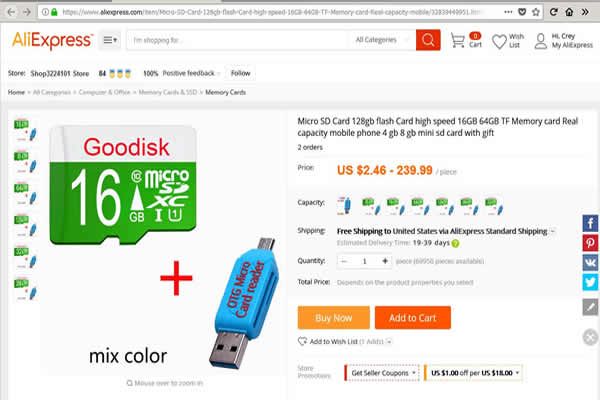Image resolution: width=600 pixels, height=400 pixels.
Task: Open the categories hamburger menu
Action: (x=110, y=40)
